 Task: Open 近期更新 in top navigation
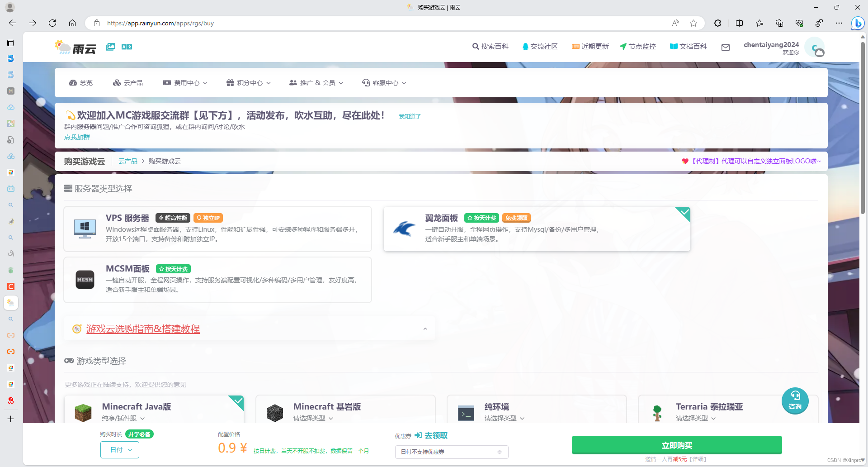[590, 47]
